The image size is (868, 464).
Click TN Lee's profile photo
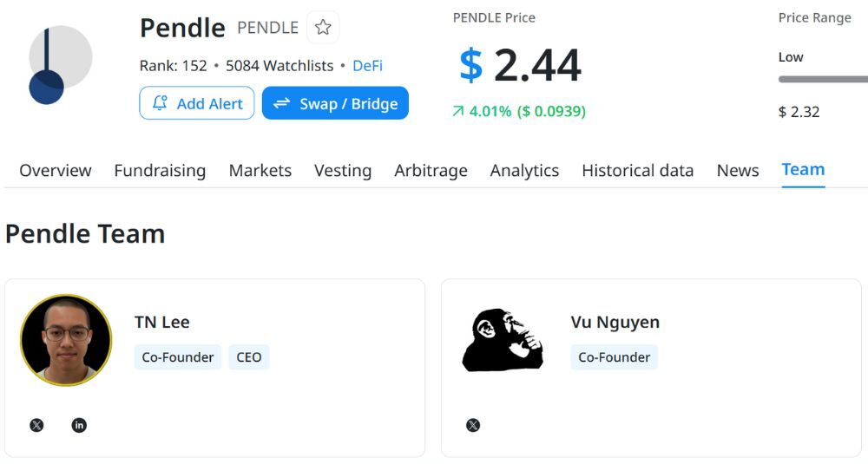[x=66, y=340]
